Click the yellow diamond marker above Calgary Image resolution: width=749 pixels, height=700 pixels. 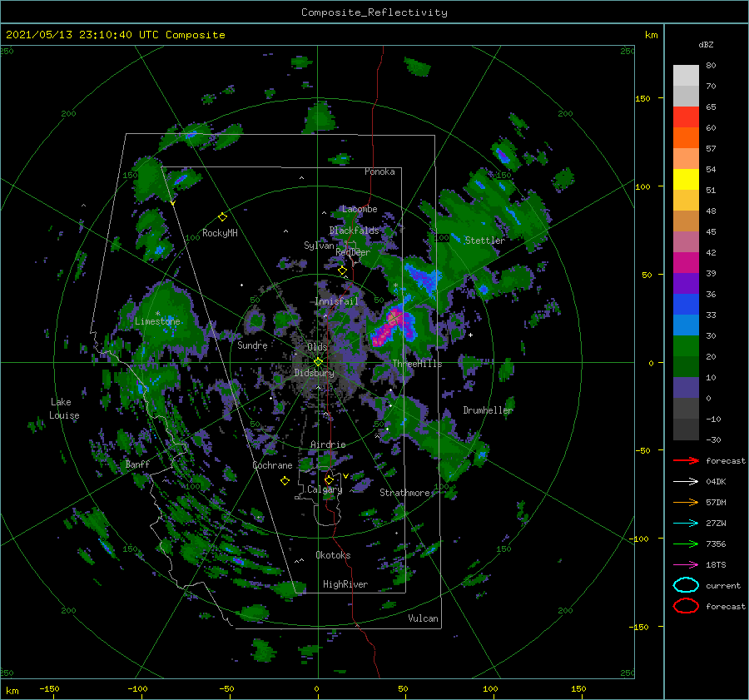point(329,479)
